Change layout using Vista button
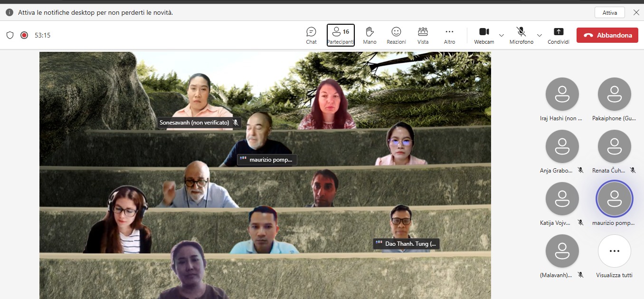Image resolution: width=644 pixels, height=299 pixels. point(423,35)
